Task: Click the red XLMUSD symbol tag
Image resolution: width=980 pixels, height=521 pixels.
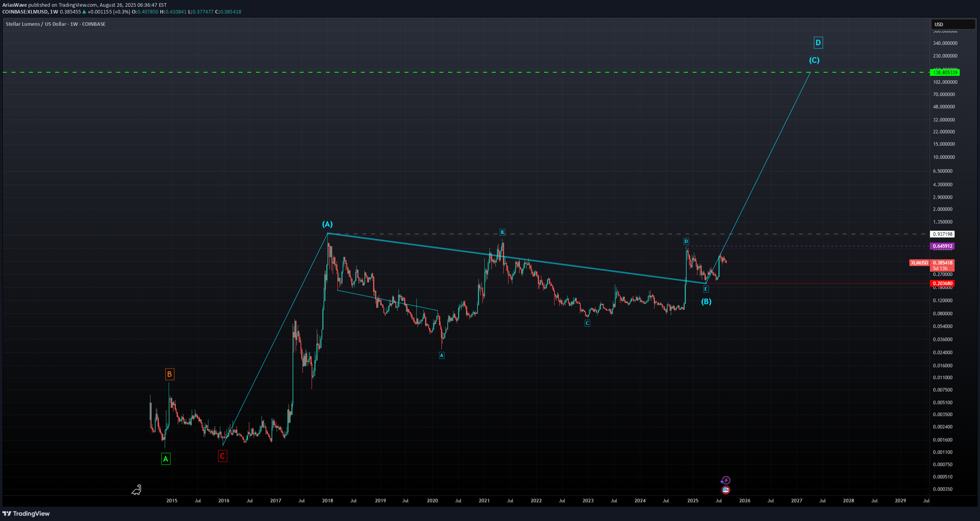Action: pos(919,263)
